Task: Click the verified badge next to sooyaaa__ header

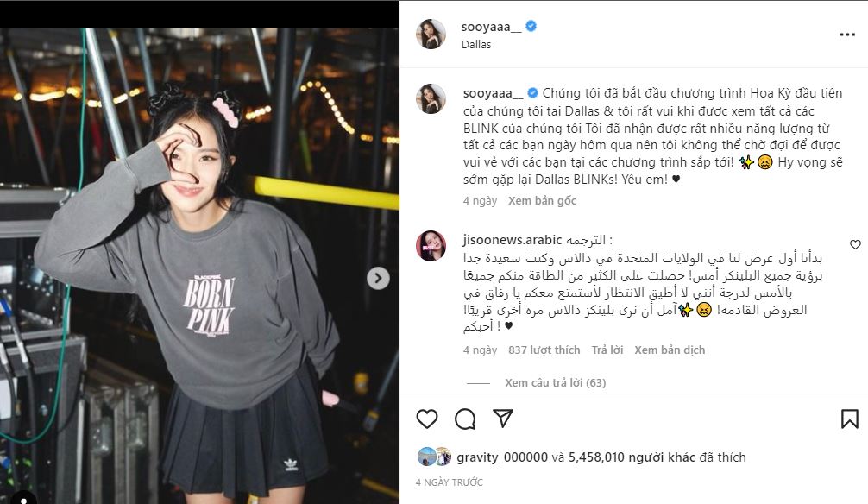Action: click(x=531, y=26)
